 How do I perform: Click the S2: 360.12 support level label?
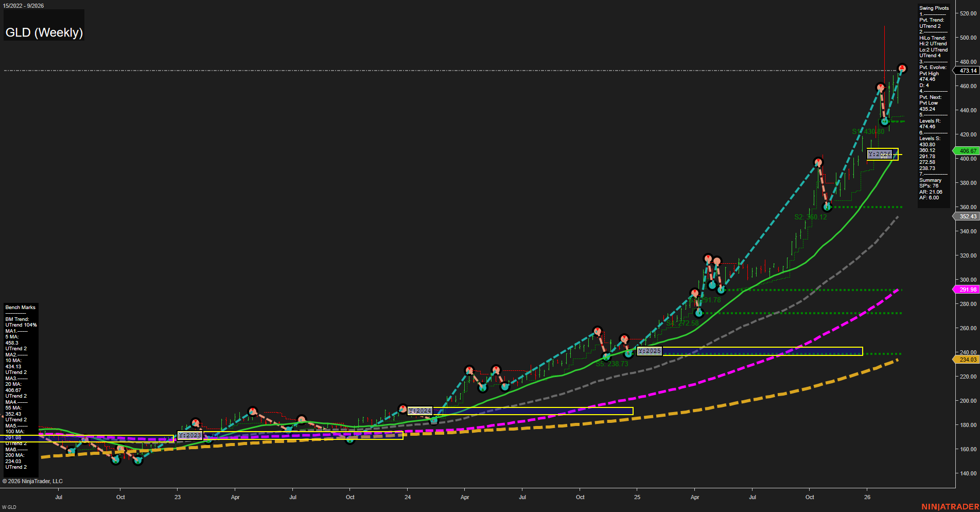(812, 217)
